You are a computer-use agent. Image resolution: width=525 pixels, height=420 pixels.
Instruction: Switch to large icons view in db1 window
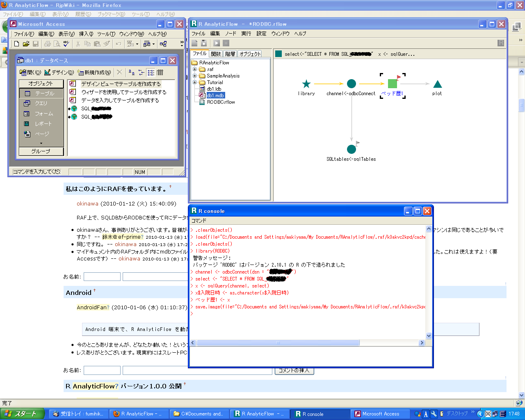[x=132, y=73]
